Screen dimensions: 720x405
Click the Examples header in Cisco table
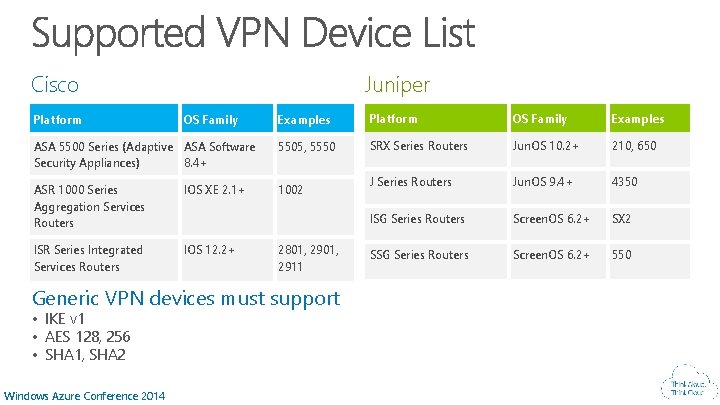(304, 120)
